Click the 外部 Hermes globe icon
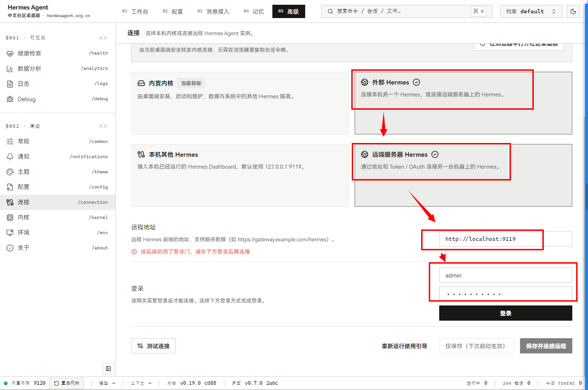The image size is (588, 390). click(x=365, y=82)
